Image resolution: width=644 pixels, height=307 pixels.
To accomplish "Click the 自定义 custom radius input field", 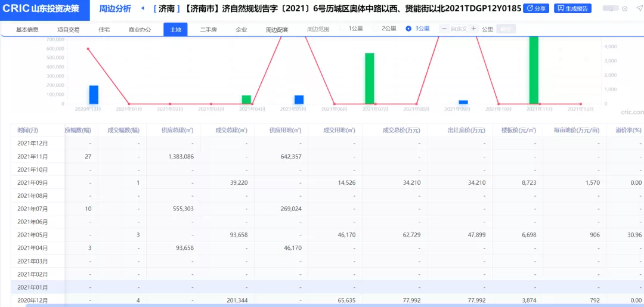I will 458,29.
